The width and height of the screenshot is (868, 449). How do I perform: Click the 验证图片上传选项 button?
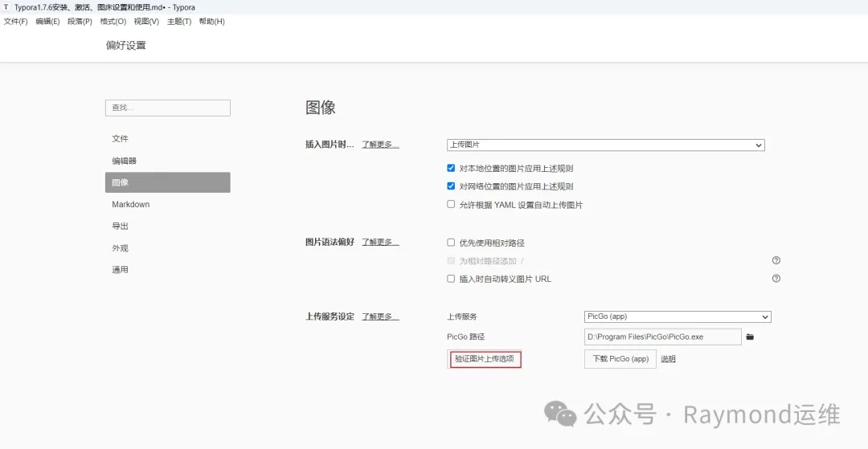[485, 359]
